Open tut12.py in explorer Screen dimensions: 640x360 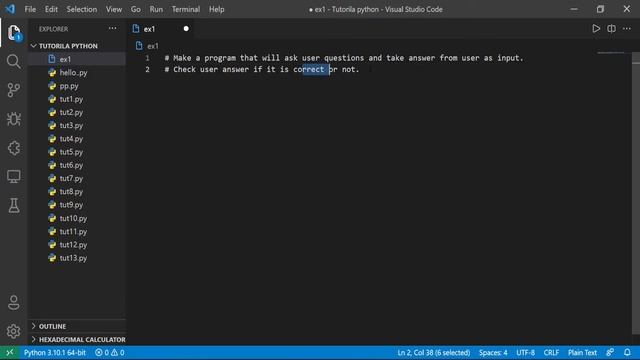point(77,244)
